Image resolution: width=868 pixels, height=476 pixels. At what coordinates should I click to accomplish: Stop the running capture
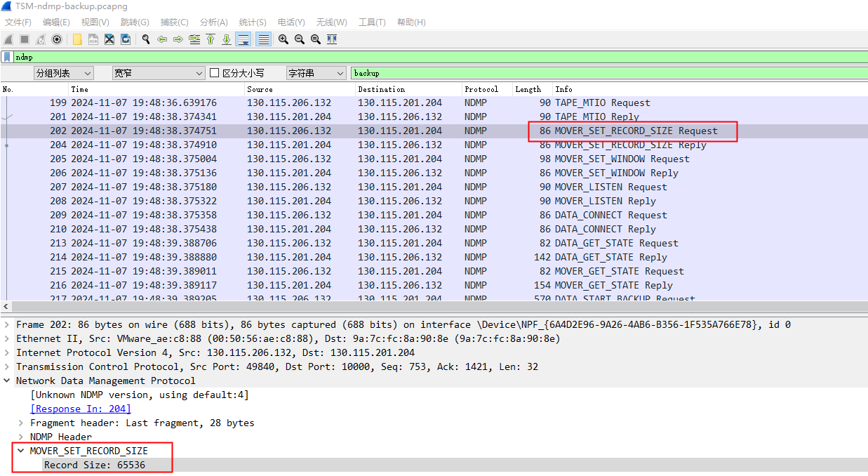point(25,39)
